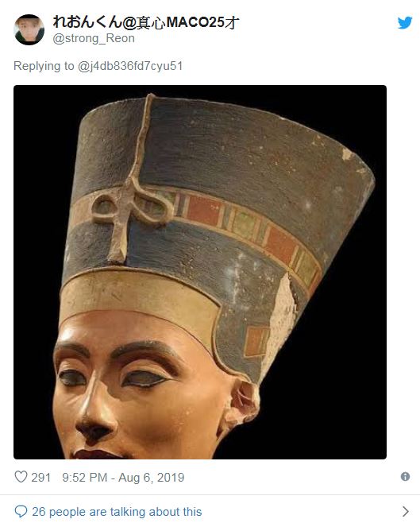The image size is (420, 523).
Task: Click the Twitter bird logo
Action: [x=405, y=23]
